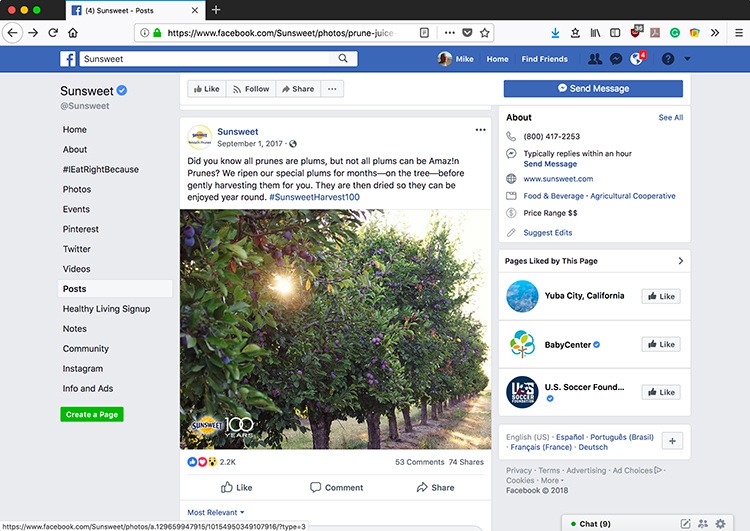The height and width of the screenshot is (531, 750).
Task: Click the green Create a Page button
Action: pos(92,414)
